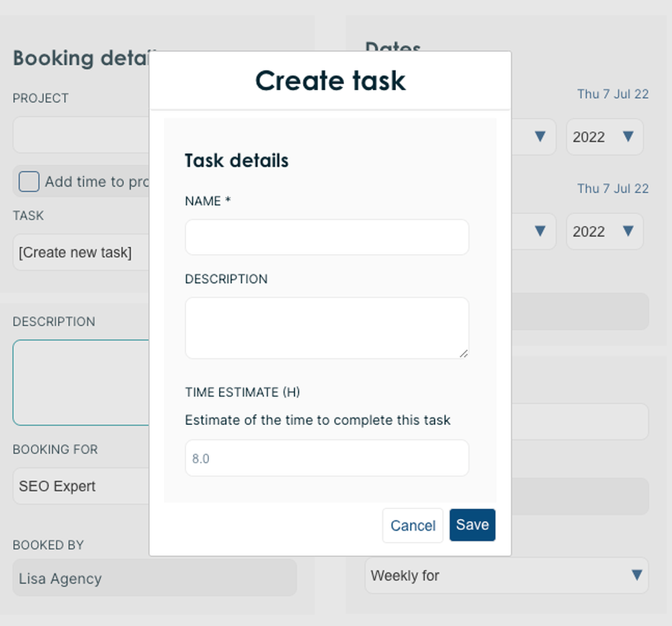Open the 'Weekly for' recurrence dropdown
The width and height of the screenshot is (672, 626).
507,576
